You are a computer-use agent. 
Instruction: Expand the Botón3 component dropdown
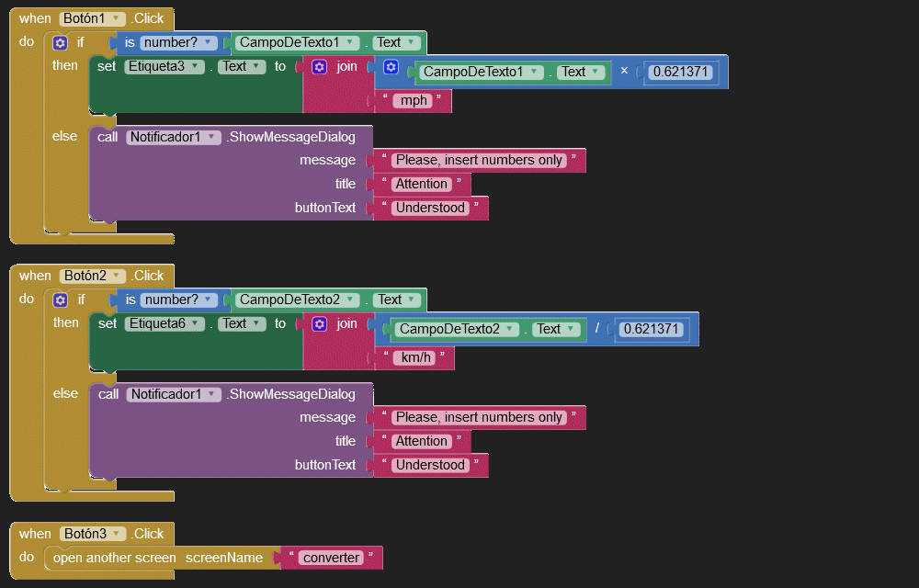click(116, 534)
